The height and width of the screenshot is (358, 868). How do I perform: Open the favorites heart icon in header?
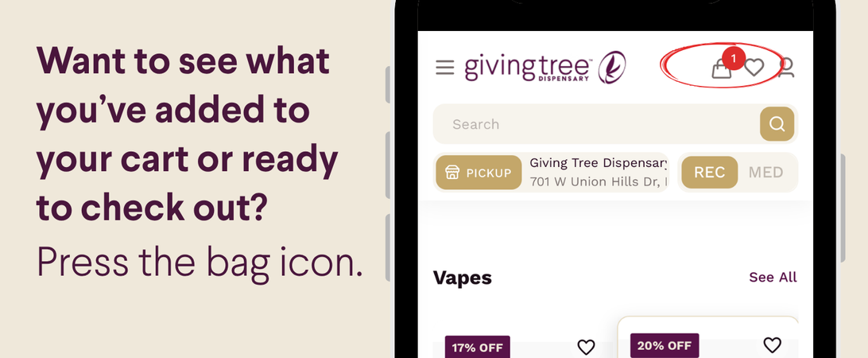point(754,68)
